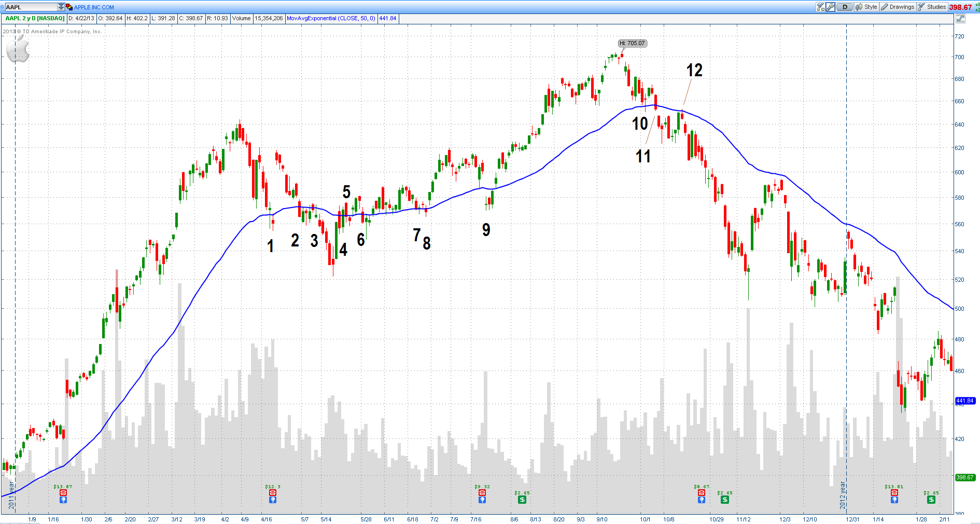This screenshot has height=524, width=980.
Task: Click the 10/1 date on time axis
Action: coord(645,519)
